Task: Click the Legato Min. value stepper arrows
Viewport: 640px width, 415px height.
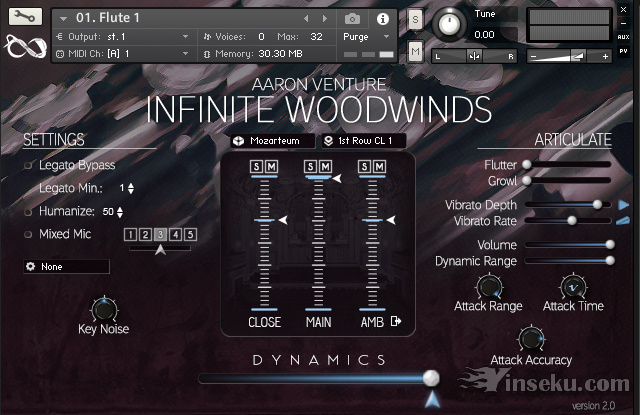Action: tap(130, 188)
